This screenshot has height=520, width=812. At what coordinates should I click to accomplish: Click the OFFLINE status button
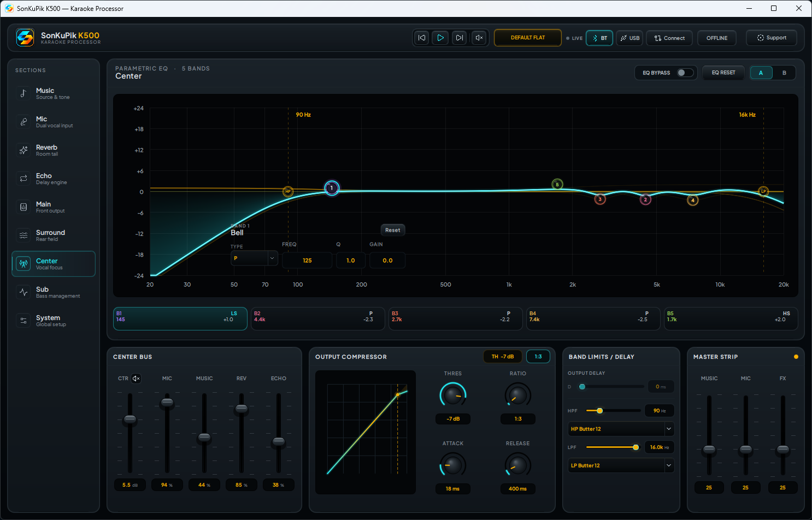(717, 38)
